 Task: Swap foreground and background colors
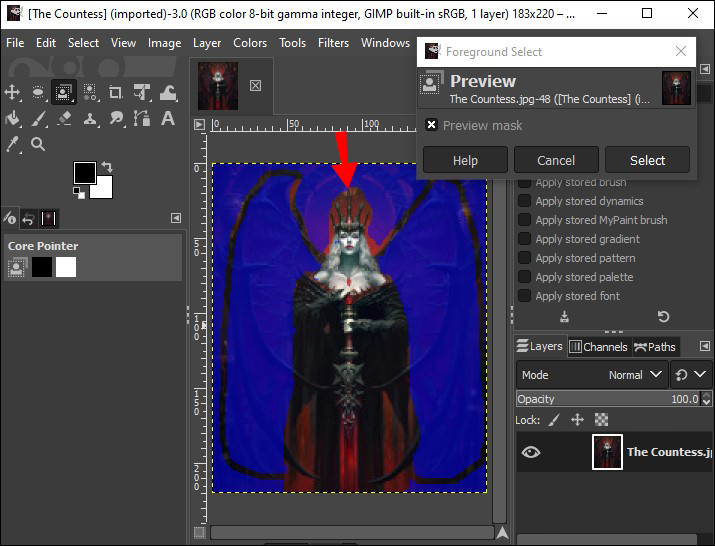[x=107, y=167]
